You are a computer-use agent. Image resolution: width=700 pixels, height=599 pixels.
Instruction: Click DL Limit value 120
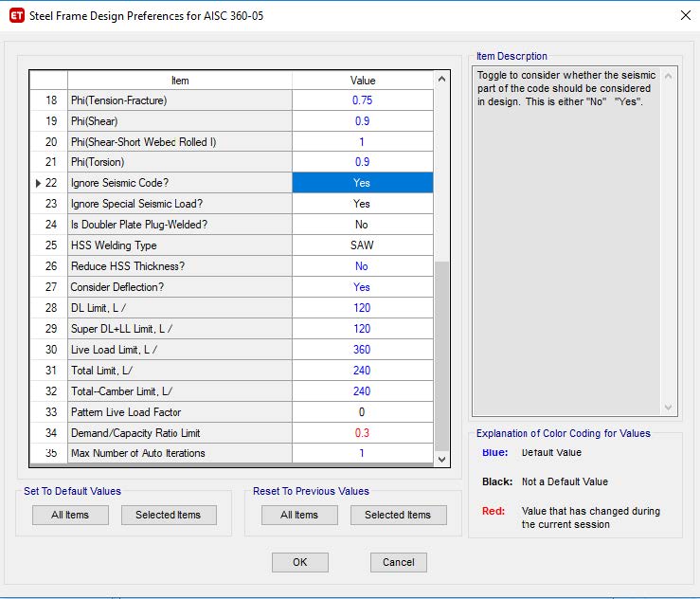[363, 308]
